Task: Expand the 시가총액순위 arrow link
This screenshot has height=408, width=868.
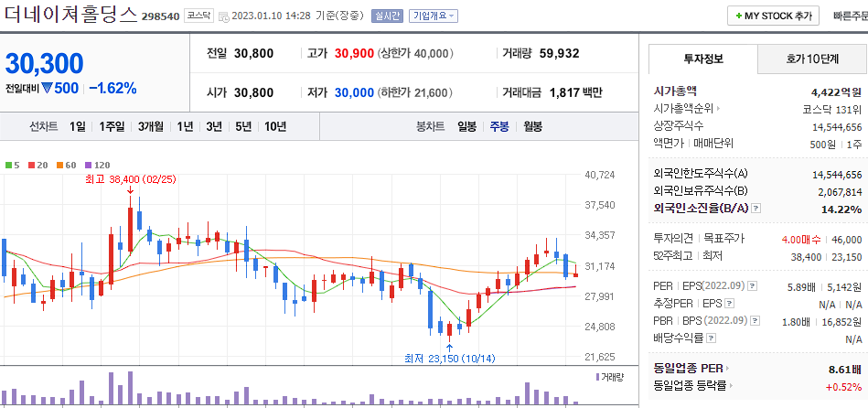Action: tap(718, 109)
